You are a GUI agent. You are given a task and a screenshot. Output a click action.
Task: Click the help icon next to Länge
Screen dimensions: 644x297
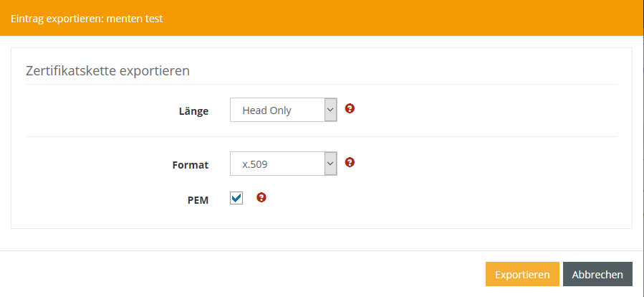pyautogui.click(x=350, y=109)
